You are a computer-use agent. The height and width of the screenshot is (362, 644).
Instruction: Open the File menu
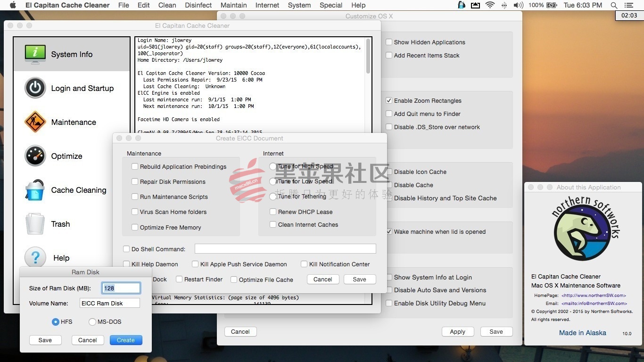(124, 5)
